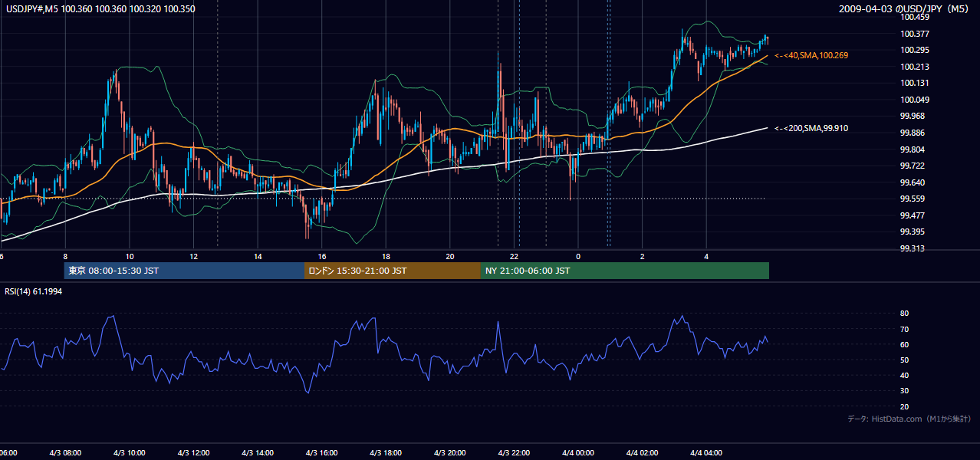Click price level 100.295 on the axis

[x=914, y=50]
